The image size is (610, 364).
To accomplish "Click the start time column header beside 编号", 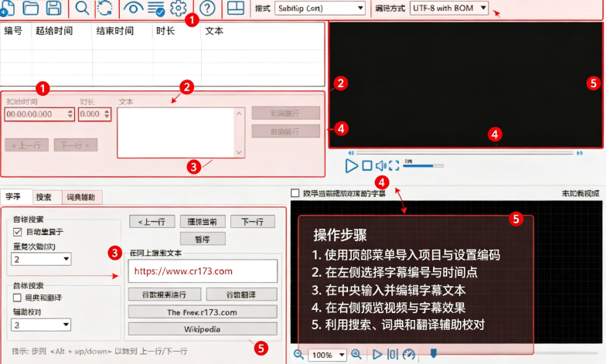I will [54, 31].
